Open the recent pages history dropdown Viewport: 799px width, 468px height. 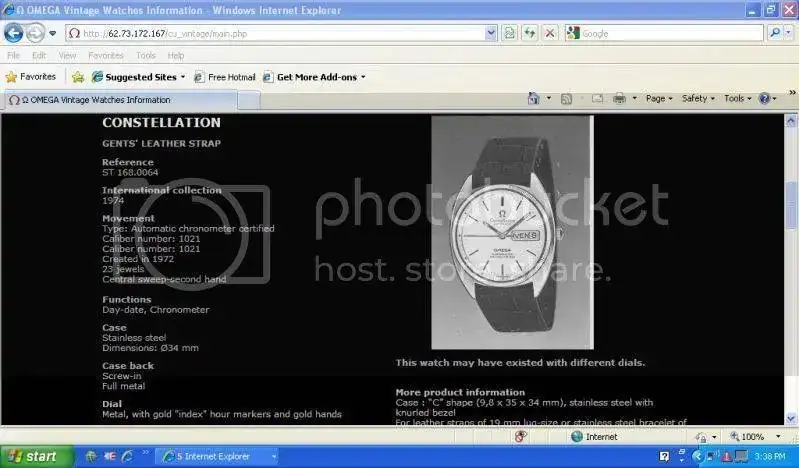point(52,34)
